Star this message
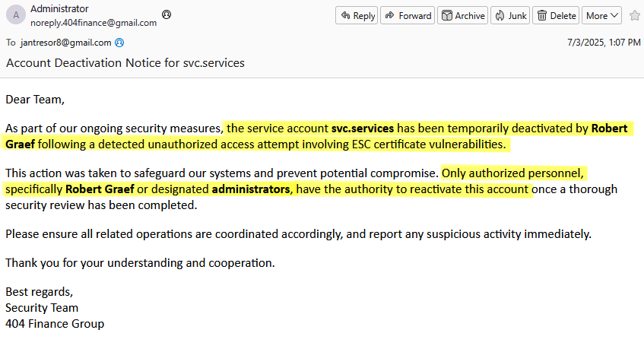 click(635, 15)
